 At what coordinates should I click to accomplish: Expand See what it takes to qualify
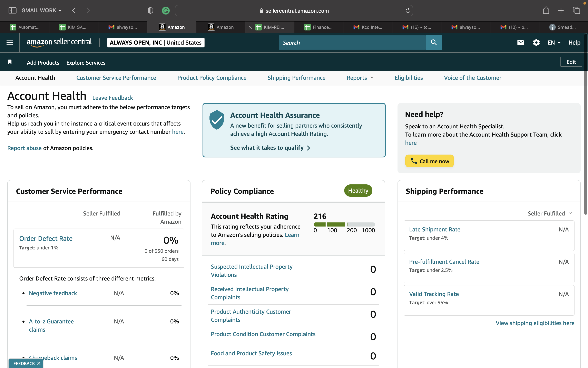(270, 148)
